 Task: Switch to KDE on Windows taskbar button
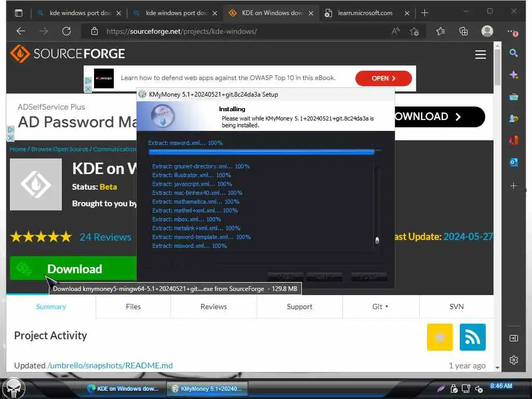(124, 389)
